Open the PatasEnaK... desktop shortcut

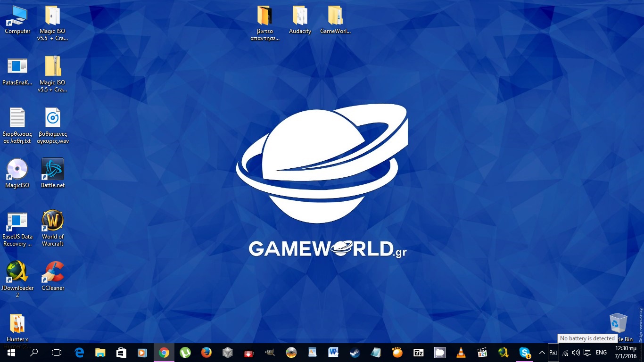pyautogui.click(x=17, y=71)
